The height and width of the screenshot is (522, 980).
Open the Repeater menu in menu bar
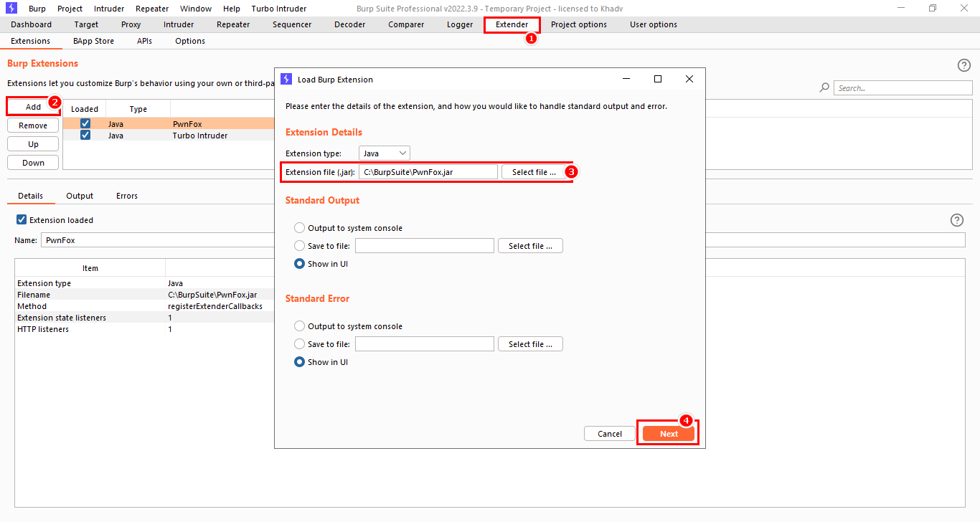click(151, 9)
